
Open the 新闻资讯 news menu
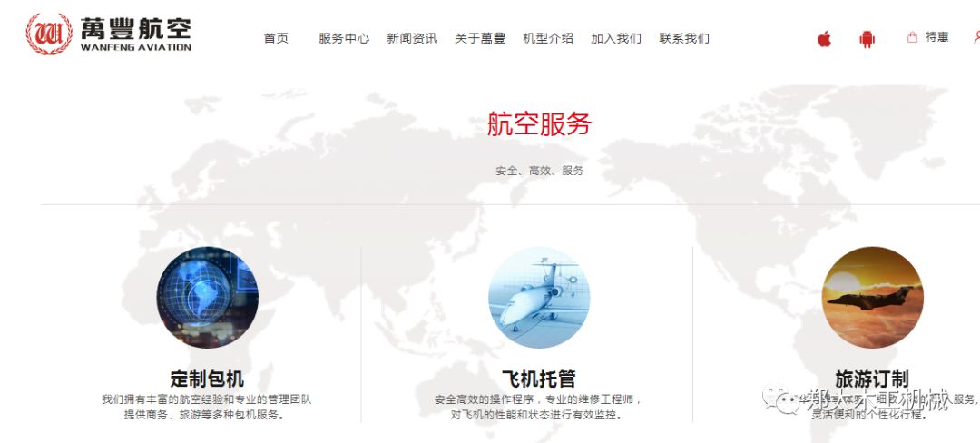(x=412, y=38)
